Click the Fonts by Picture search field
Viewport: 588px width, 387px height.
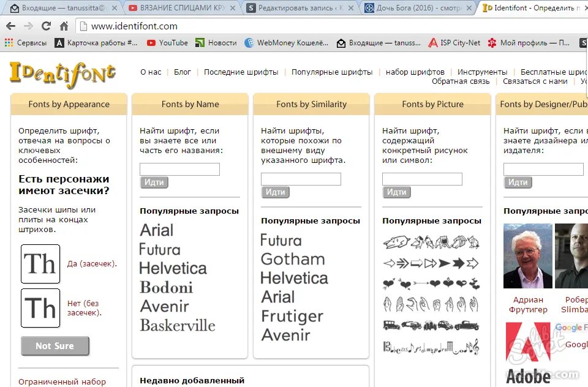(422, 179)
